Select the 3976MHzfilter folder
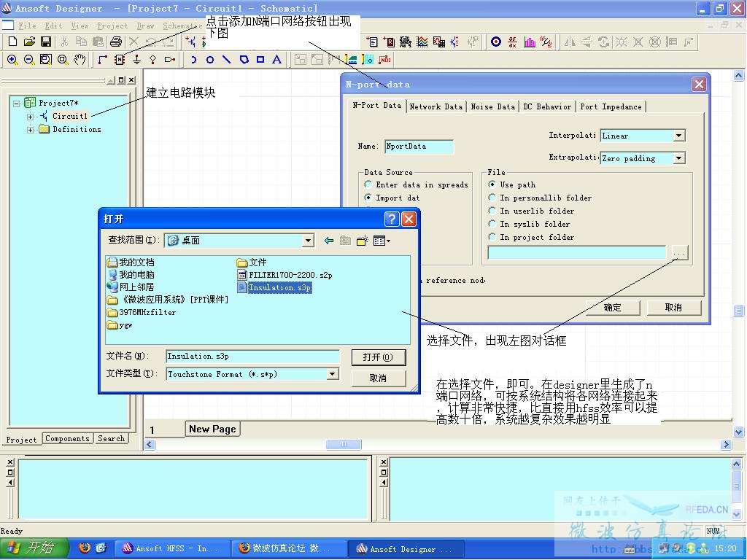The height and width of the screenshot is (560, 747). point(142,312)
